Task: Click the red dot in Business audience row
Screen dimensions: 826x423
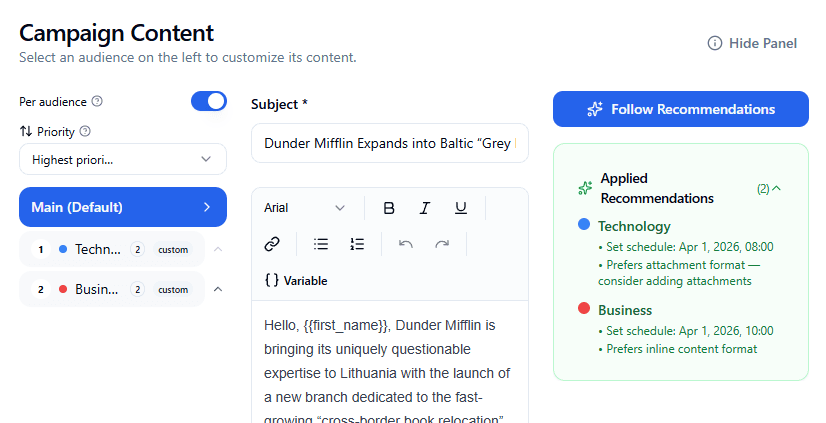Action: tap(63, 289)
